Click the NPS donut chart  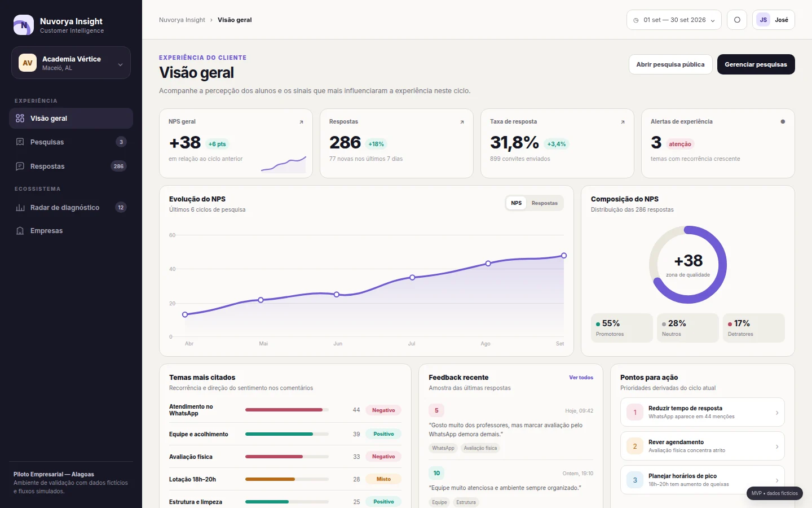pos(688,265)
